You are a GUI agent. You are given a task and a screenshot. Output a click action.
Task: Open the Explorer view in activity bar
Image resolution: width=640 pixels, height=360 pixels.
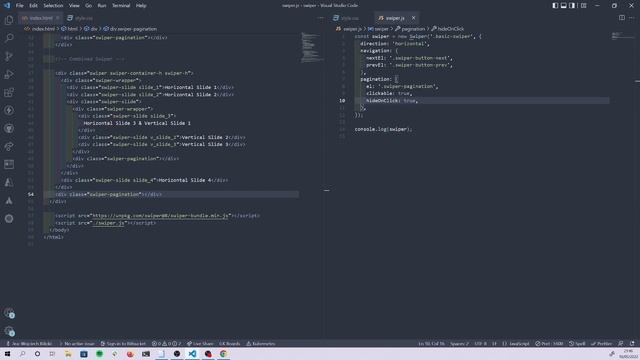click(9, 20)
